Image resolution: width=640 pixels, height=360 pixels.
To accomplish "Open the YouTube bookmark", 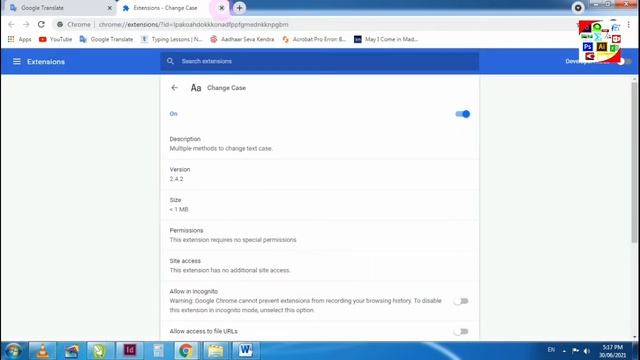I will 56,39.
